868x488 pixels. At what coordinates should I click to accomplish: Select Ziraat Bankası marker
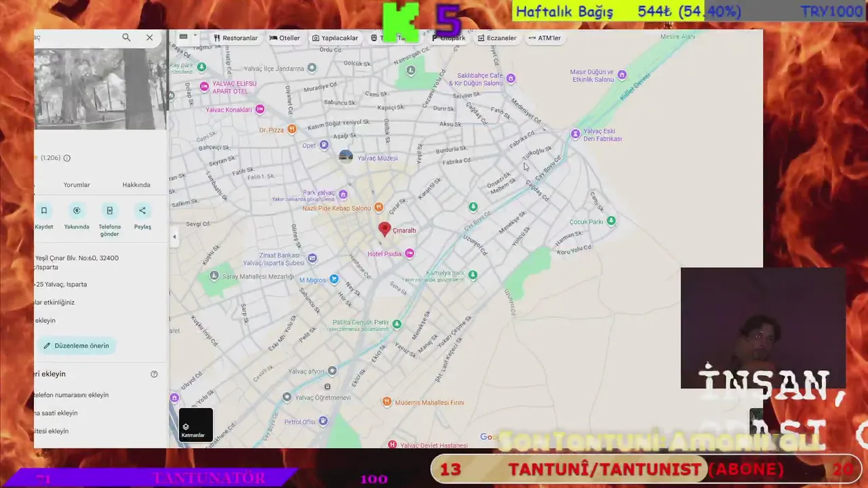click(x=312, y=258)
